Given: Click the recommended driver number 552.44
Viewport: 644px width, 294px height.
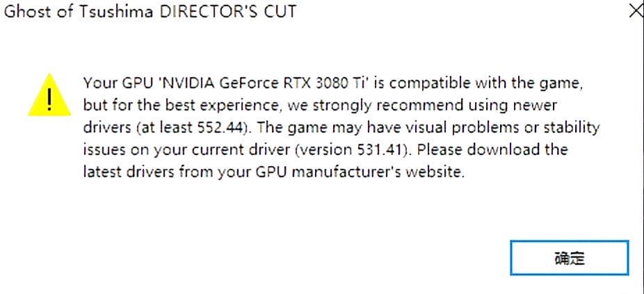Looking at the screenshot, I should click(219, 128).
